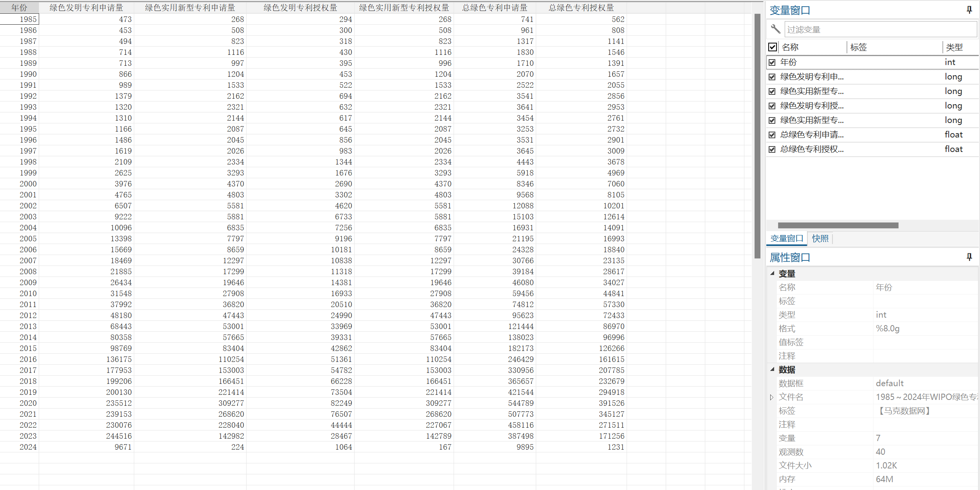The width and height of the screenshot is (980, 490).
Task: Select the 1985 year cell
Action: click(20, 19)
